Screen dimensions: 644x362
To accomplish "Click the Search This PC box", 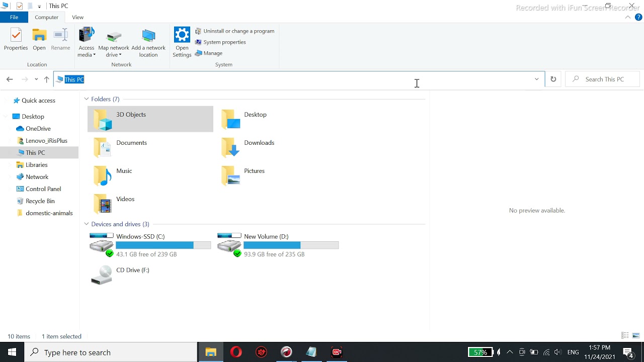I will [603, 79].
